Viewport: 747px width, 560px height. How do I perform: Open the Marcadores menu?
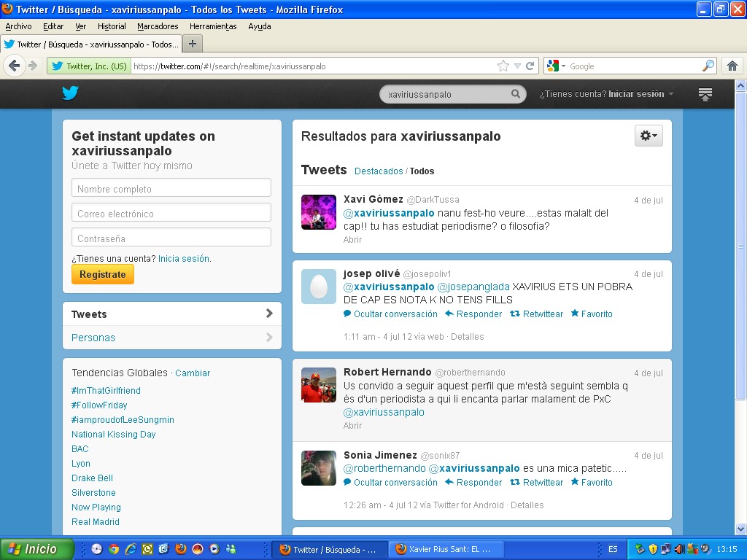(158, 27)
